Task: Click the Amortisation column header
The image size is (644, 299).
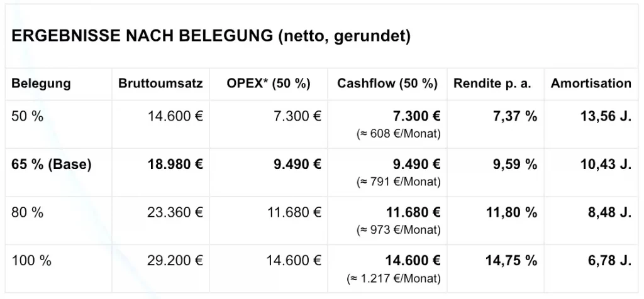Action: click(591, 84)
